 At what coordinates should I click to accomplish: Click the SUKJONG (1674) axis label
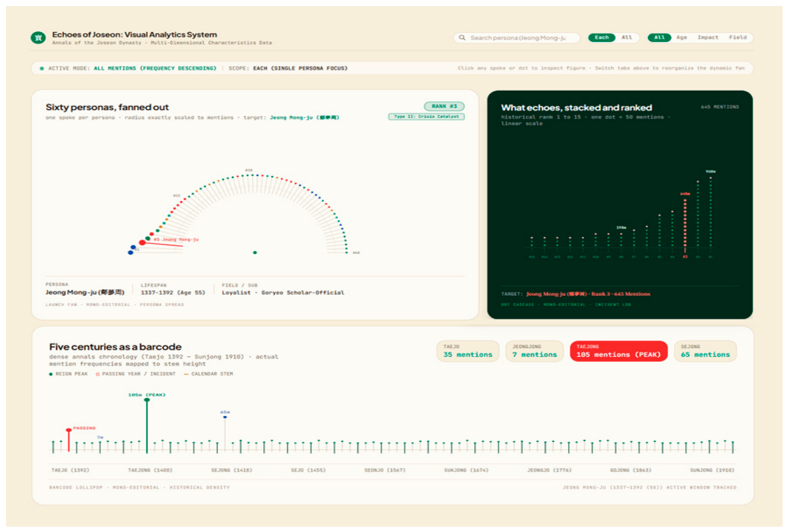coord(466,470)
